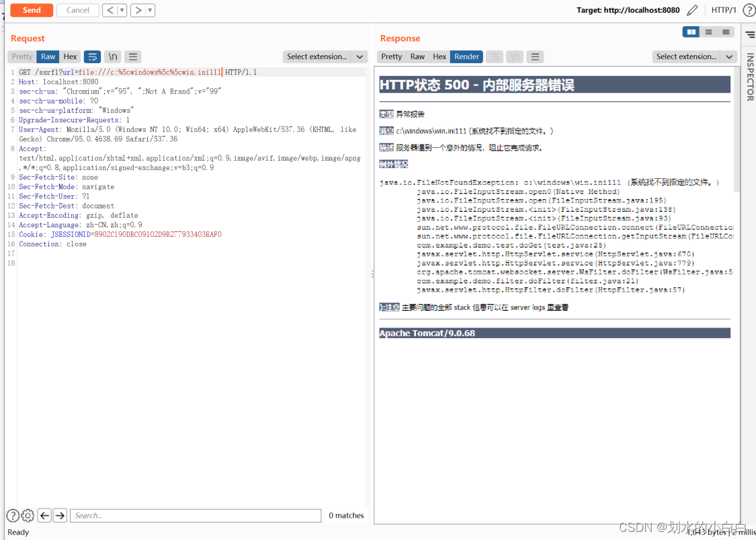The height and width of the screenshot is (540, 756).
Task: Click previous search match arrow
Action: pos(44,515)
